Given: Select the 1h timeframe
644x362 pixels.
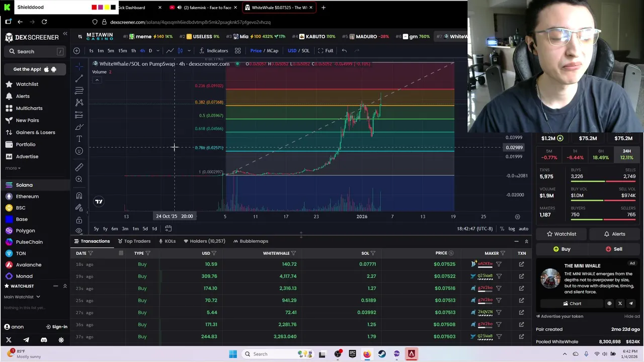Looking at the screenshot, I should pyautogui.click(x=133, y=50).
